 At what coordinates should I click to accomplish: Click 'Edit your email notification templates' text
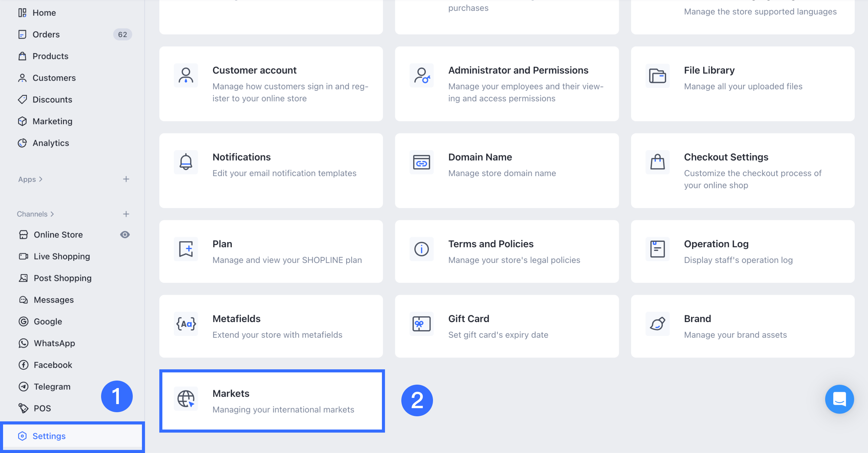[285, 173]
